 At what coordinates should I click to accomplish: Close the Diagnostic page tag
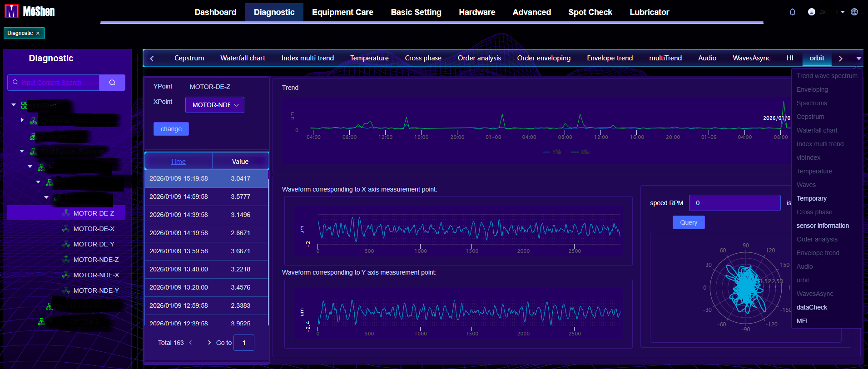point(38,33)
